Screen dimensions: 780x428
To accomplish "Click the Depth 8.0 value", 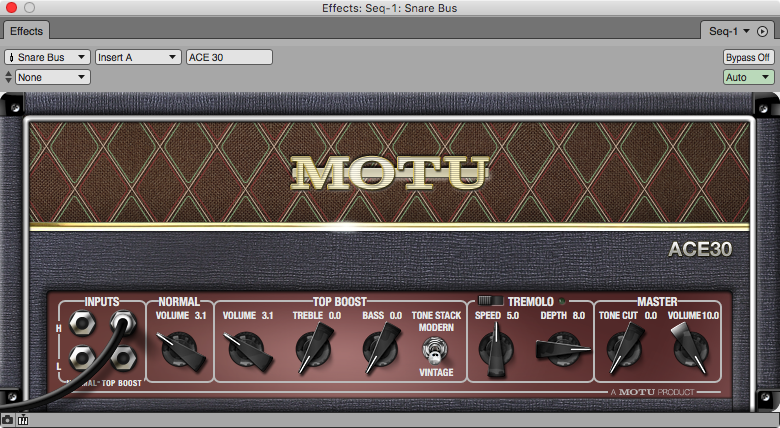I will pos(579,316).
